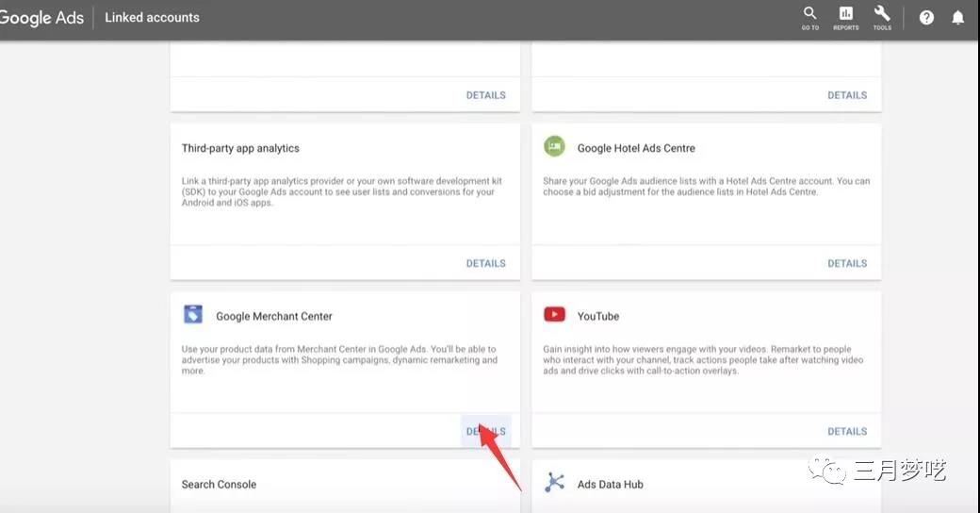
Task: Click the YouTube description text
Action: [x=703, y=359]
